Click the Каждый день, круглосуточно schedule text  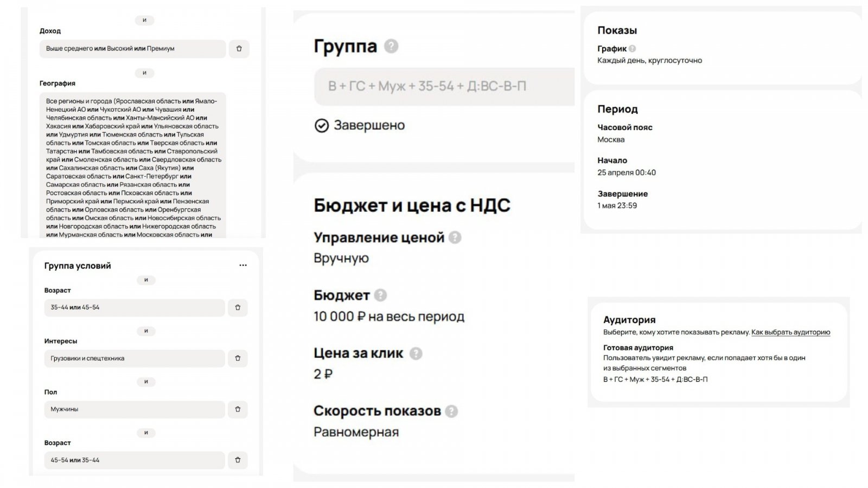pyautogui.click(x=649, y=61)
